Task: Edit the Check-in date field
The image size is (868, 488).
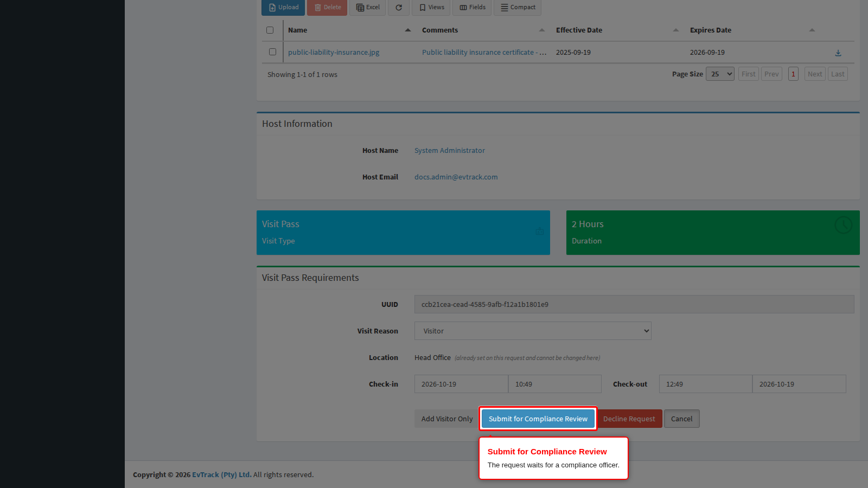Action: tap(461, 384)
